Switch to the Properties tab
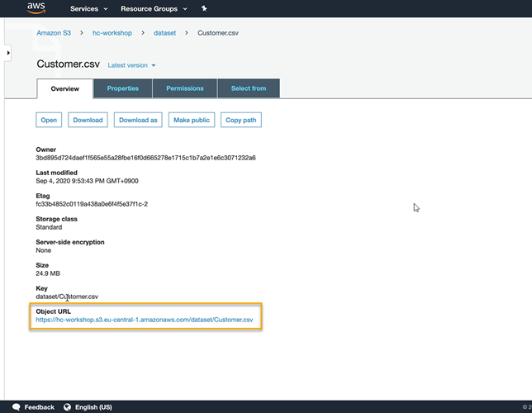532x413 pixels. point(123,88)
